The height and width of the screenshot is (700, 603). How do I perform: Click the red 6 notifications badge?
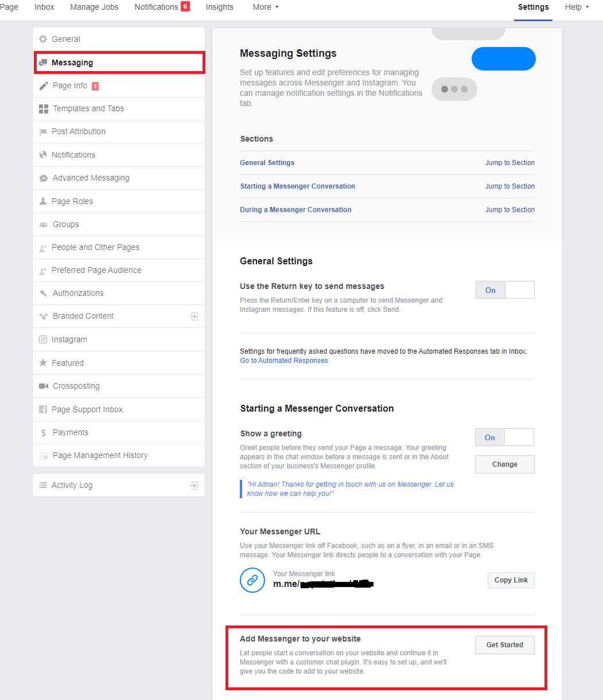[185, 6]
